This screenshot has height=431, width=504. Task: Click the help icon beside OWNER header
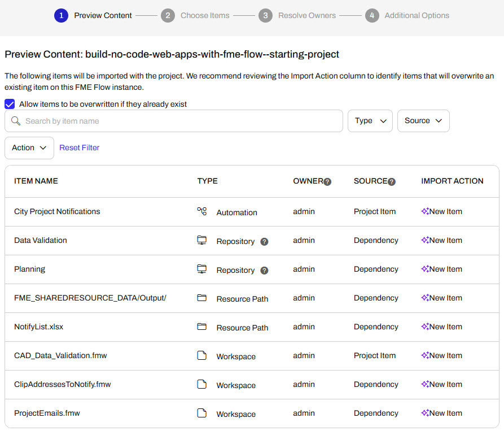click(327, 182)
